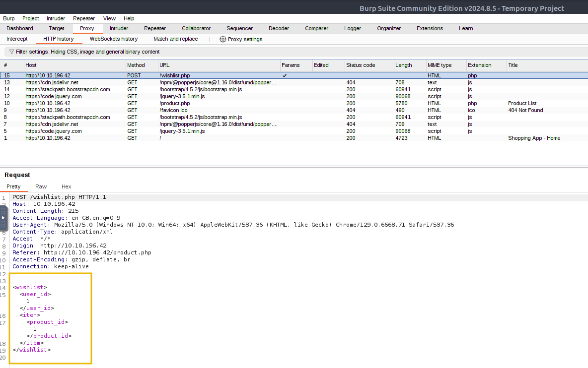Select history row 13 for cdn.jsdelivr.net

294,82
